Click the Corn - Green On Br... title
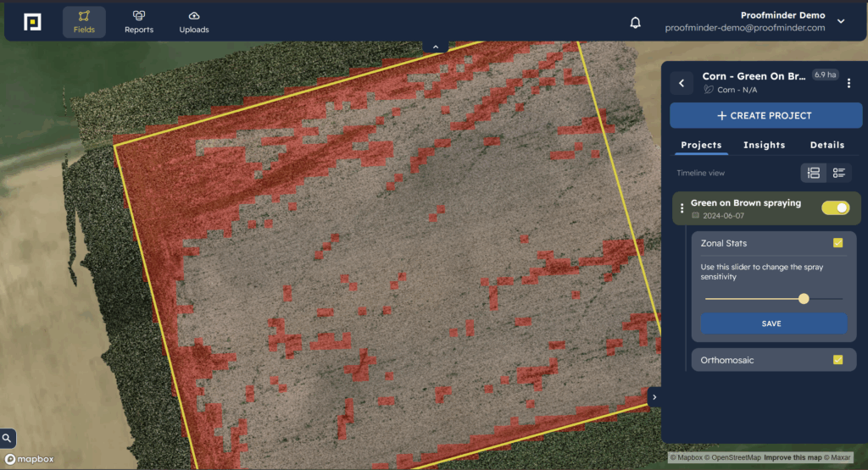Screen dimensions: 868x470 (x=754, y=76)
